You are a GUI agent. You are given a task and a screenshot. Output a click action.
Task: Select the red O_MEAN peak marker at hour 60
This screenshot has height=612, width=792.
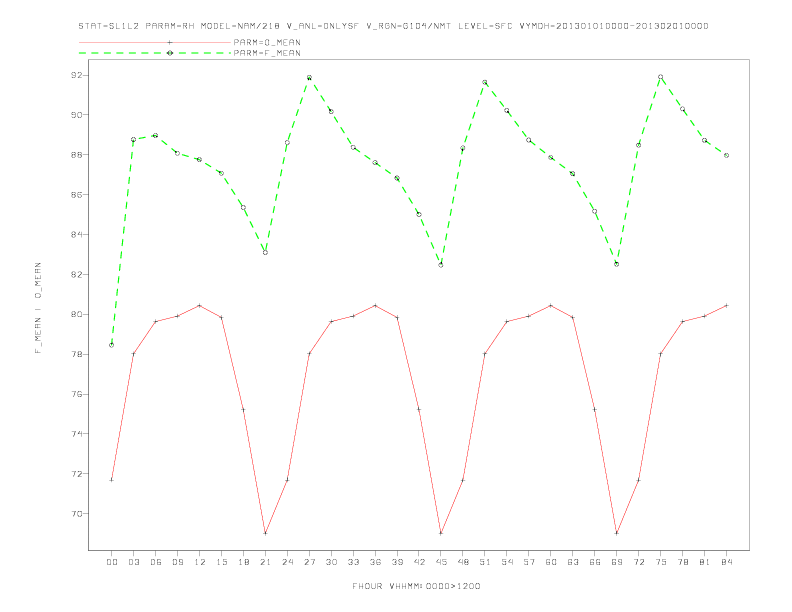tap(551, 305)
